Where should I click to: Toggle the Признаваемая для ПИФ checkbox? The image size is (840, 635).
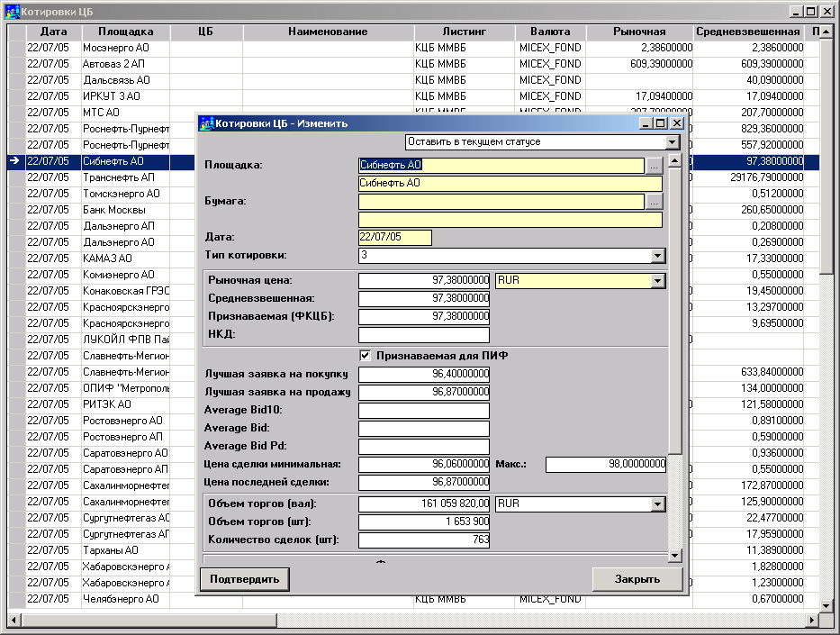click(x=365, y=355)
